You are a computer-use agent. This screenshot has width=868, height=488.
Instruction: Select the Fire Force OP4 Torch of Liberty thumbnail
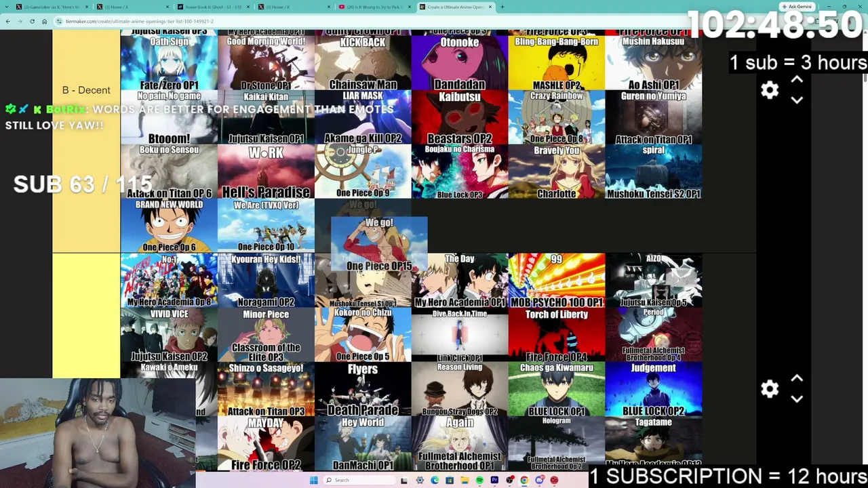[x=557, y=335]
